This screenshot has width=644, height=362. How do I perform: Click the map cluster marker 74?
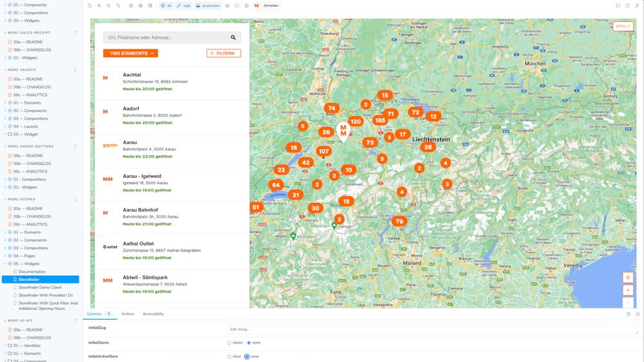click(x=331, y=108)
